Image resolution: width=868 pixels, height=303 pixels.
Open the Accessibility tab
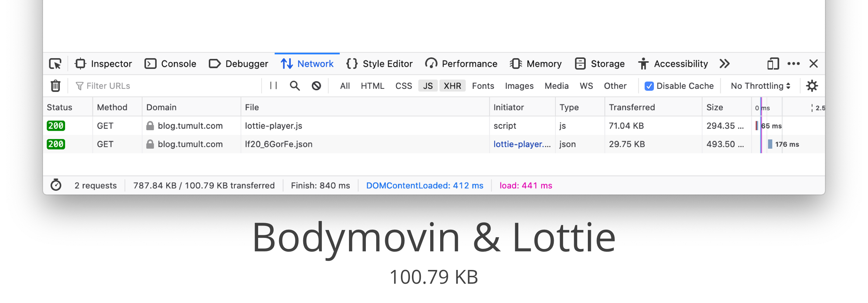pyautogui.click(x=673, y=64)
